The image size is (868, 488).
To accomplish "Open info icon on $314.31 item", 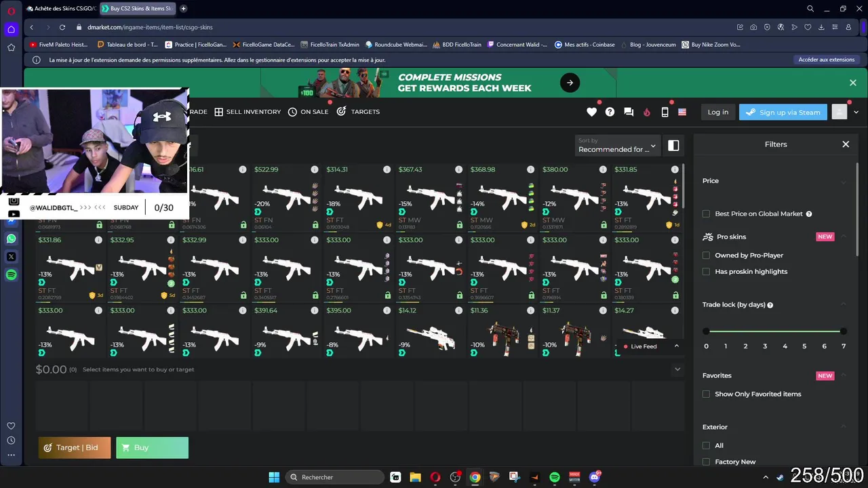I will click(x=387, y=169).
